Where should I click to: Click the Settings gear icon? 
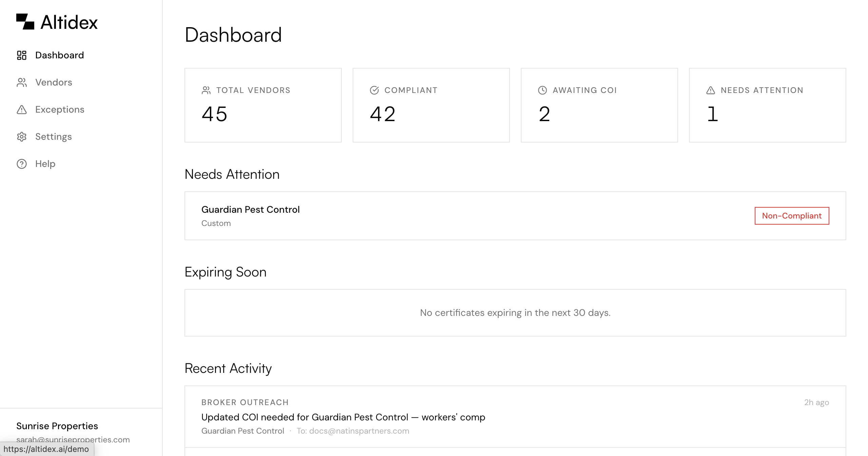(22, 137)
